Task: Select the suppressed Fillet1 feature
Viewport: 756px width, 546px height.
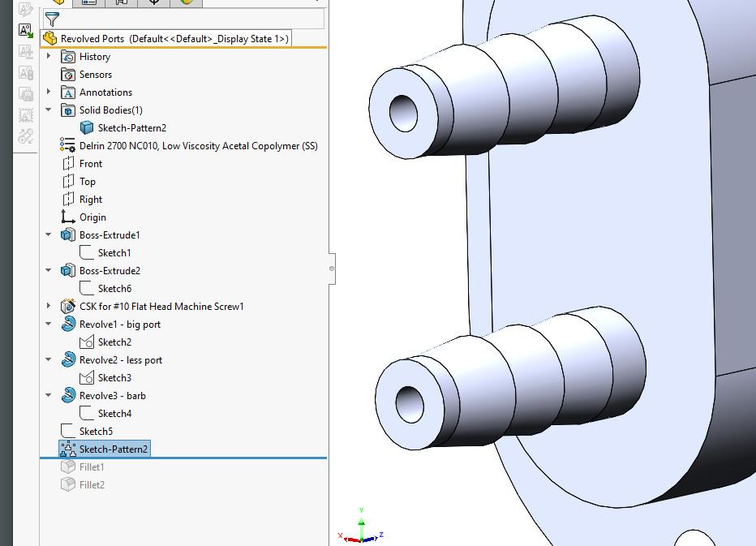Action: (x=91, y=466)
